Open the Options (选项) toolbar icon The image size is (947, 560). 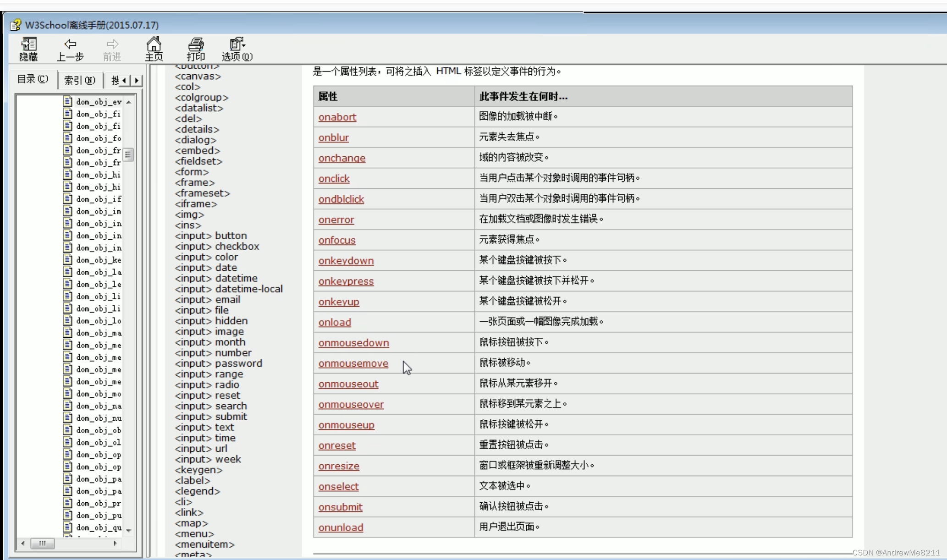(237, 44)
